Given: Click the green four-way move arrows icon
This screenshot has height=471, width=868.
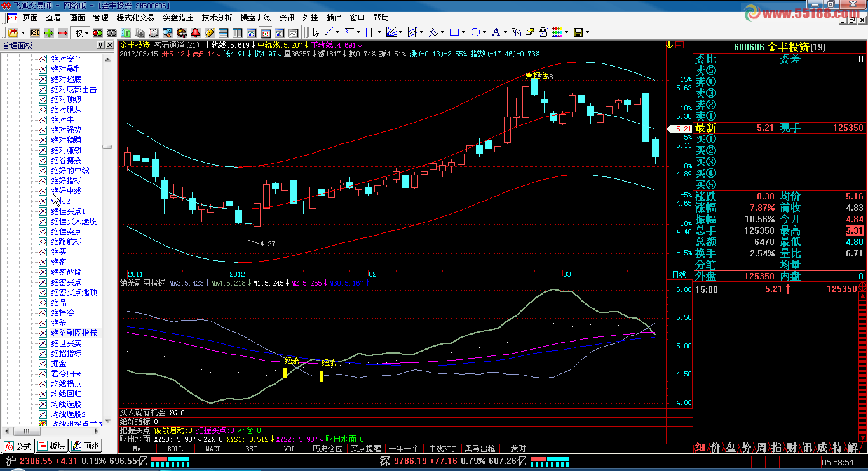Looking at the screenshot, I should (49, 32).
